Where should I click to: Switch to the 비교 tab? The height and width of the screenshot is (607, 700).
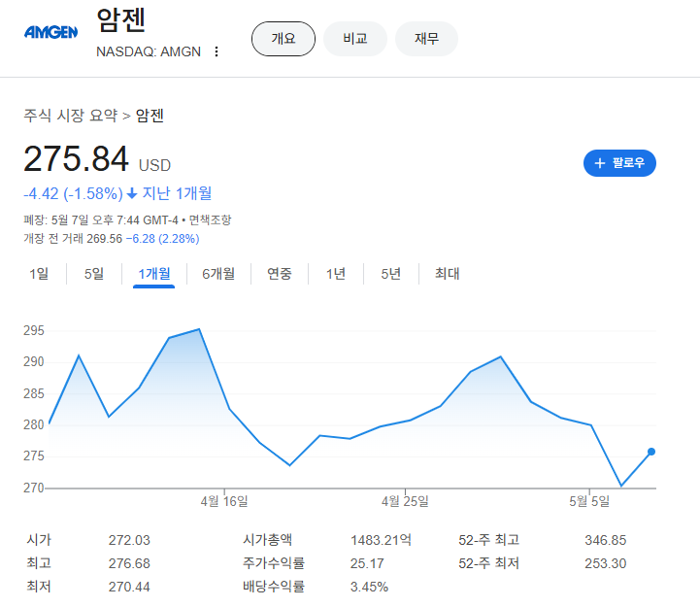click(355, 39)
